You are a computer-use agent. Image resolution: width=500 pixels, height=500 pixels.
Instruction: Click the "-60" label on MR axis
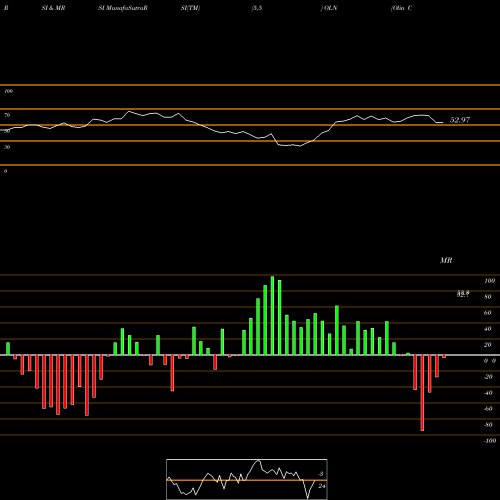pos(488,409)
